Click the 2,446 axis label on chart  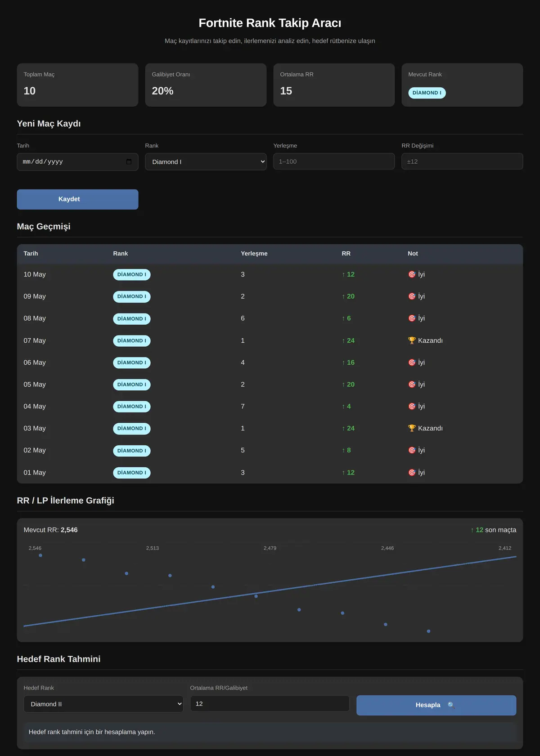[x=387, y=548]
